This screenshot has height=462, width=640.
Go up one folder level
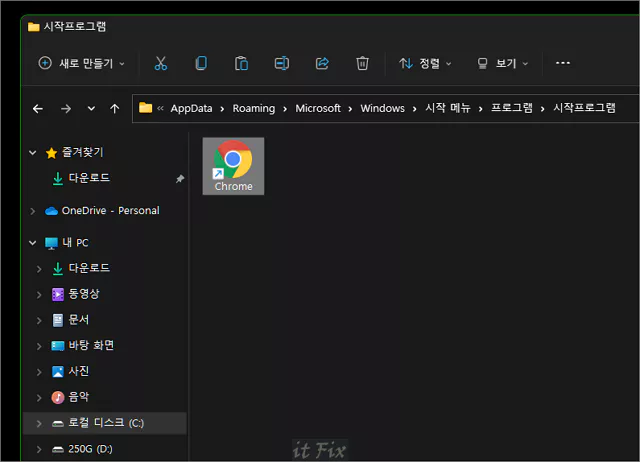pyautogui.click(x=115, y=109)
